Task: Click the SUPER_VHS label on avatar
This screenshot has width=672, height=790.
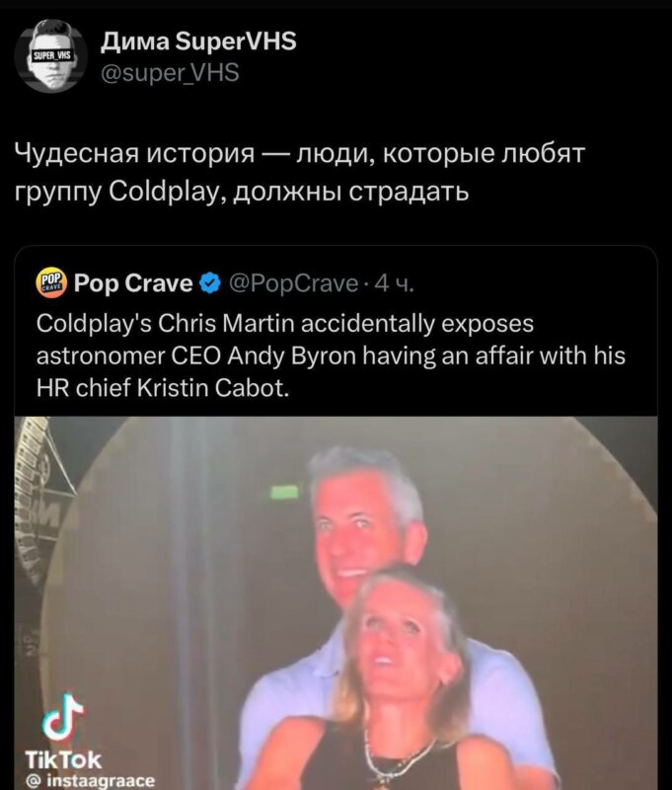Action: pyautogui.click(x=52, y=55)
